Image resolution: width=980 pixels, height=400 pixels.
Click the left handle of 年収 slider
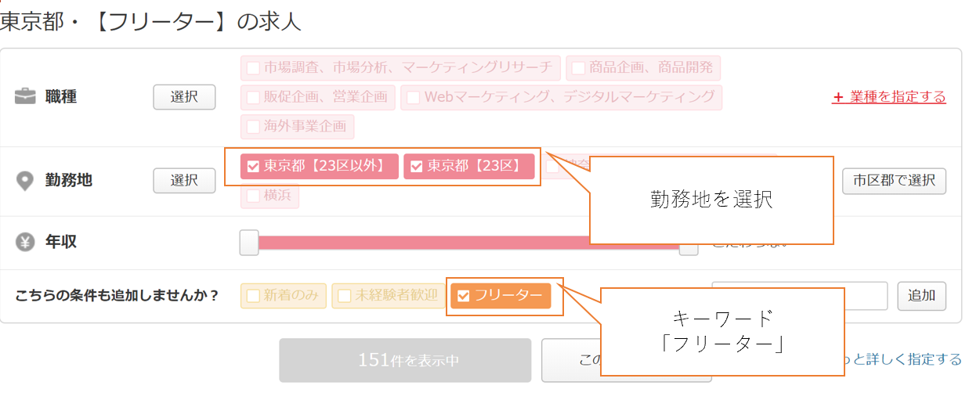[x=249, y=243]
